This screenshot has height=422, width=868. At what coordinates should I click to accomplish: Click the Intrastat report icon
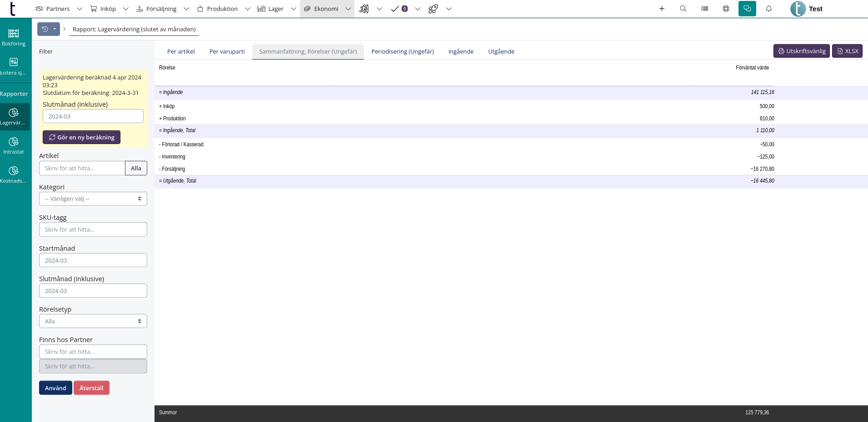[14, 145]
